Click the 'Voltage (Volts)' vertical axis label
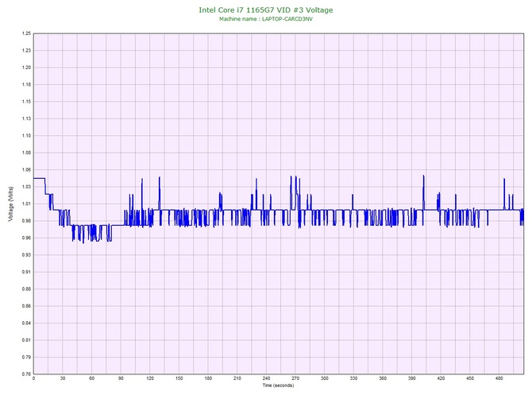Viewport: 532px width, 399px height. pyautogui.click(x=10, y=204)
